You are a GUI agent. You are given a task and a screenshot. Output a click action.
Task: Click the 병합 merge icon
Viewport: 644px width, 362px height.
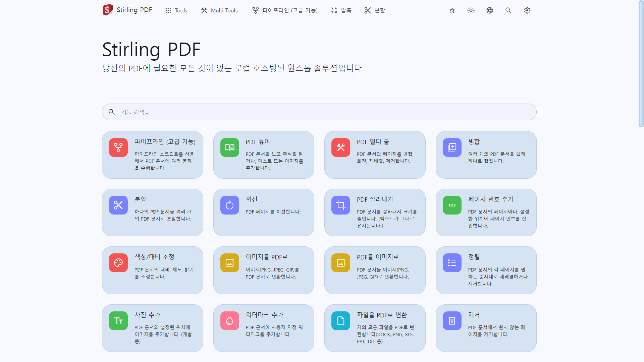click(x=452, y=147)
